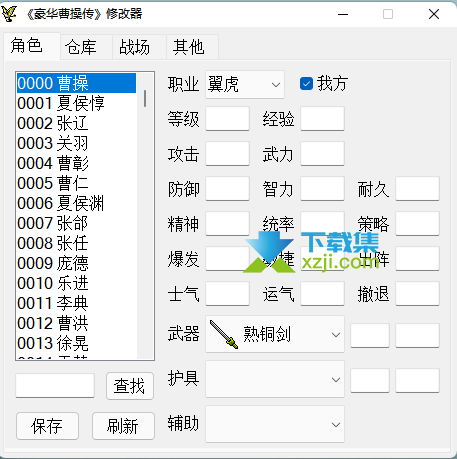
Task: Select 0011 李典 in the list
Action: tap(76, 303)
